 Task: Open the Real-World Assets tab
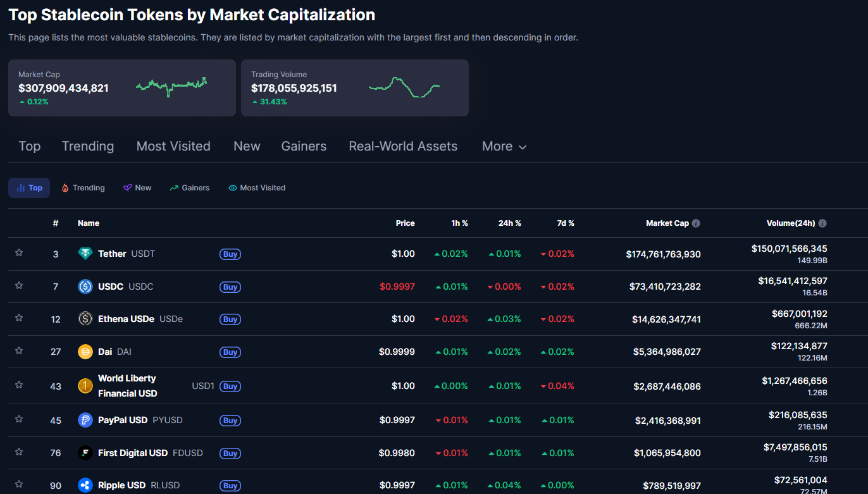(x=403, y=146)
